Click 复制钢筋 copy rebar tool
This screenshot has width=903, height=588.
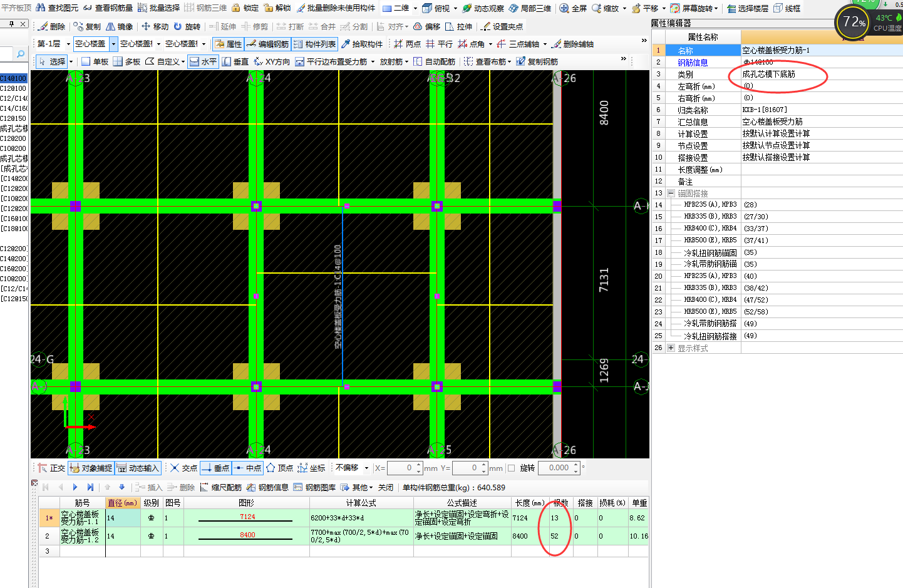click(537, 61)
